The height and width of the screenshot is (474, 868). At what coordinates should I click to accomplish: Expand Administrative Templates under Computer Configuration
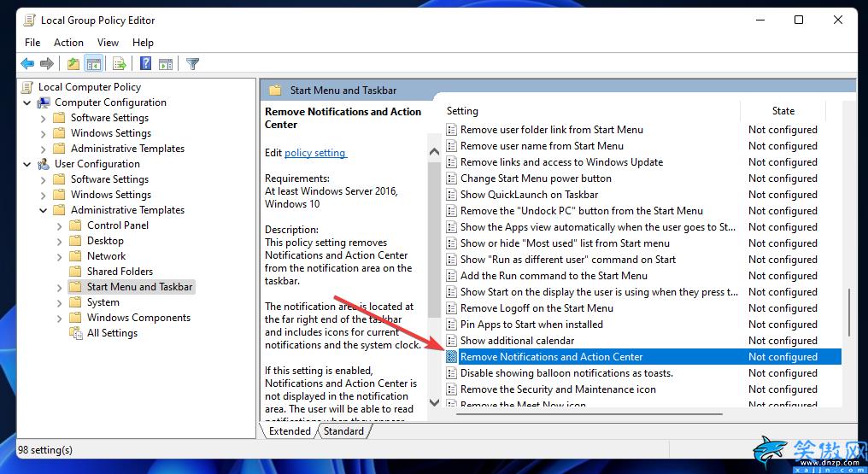44,149
